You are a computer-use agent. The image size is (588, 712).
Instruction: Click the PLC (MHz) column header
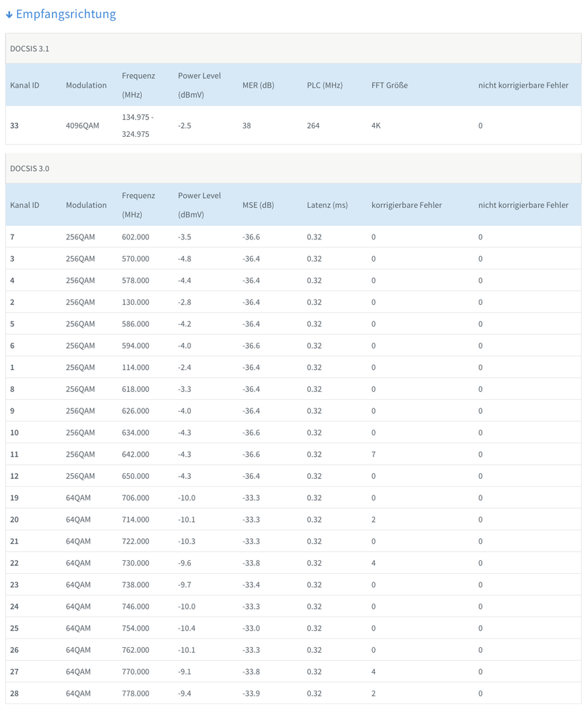[325, 86]
